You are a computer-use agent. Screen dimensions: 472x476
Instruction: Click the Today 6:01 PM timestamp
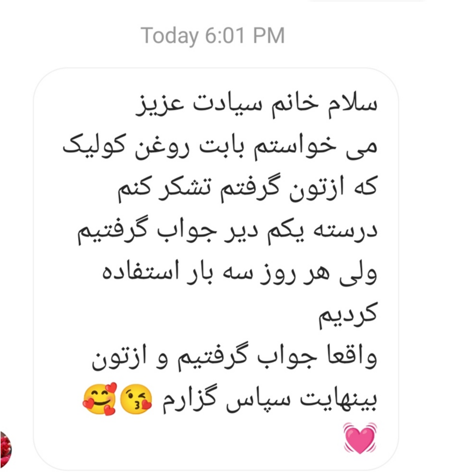tap(213, 36)
